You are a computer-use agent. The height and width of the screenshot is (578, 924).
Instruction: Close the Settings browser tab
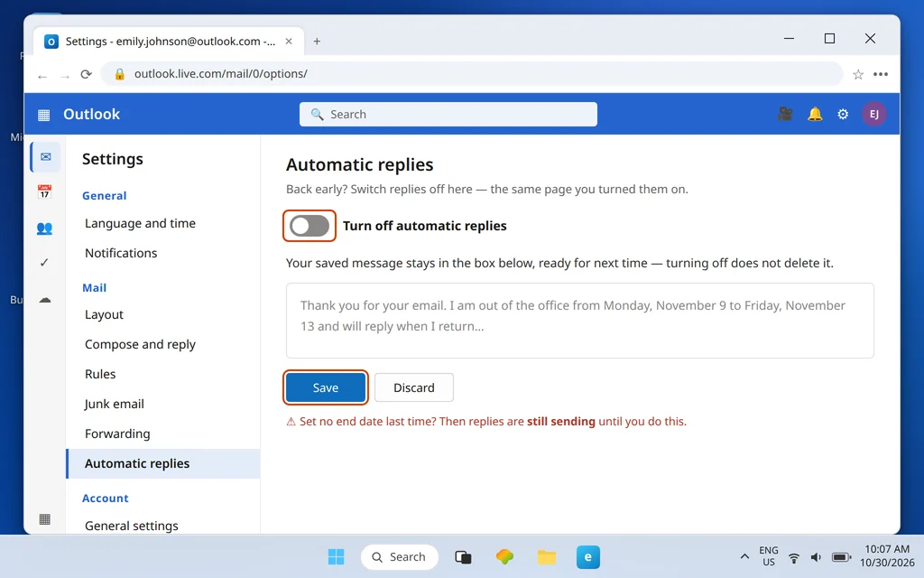pos(289,42)
